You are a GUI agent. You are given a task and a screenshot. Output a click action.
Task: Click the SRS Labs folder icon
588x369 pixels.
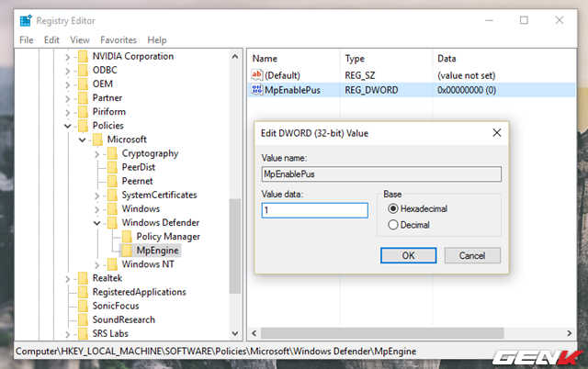click(x=83, y=333)
